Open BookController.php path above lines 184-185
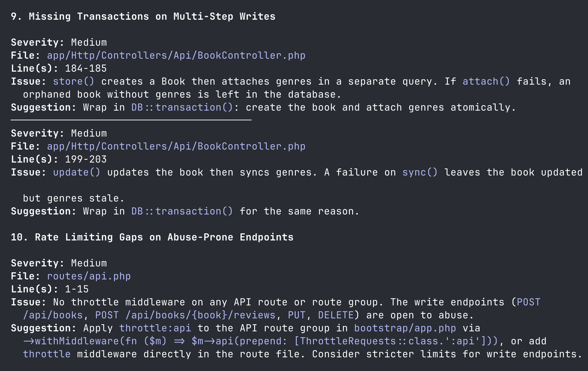Screen dimensions: 588x371 point(176,55)
